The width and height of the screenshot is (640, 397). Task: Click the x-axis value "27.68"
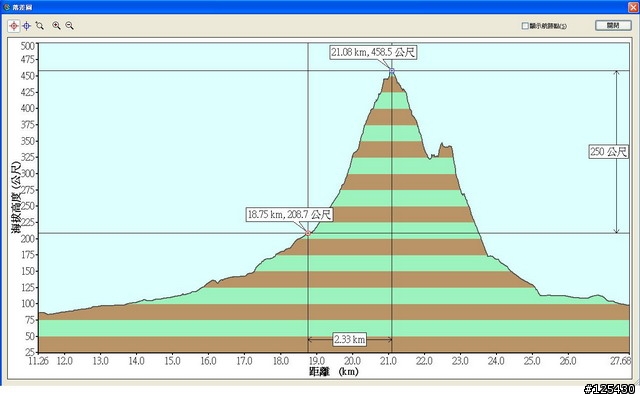coord(621,361)
